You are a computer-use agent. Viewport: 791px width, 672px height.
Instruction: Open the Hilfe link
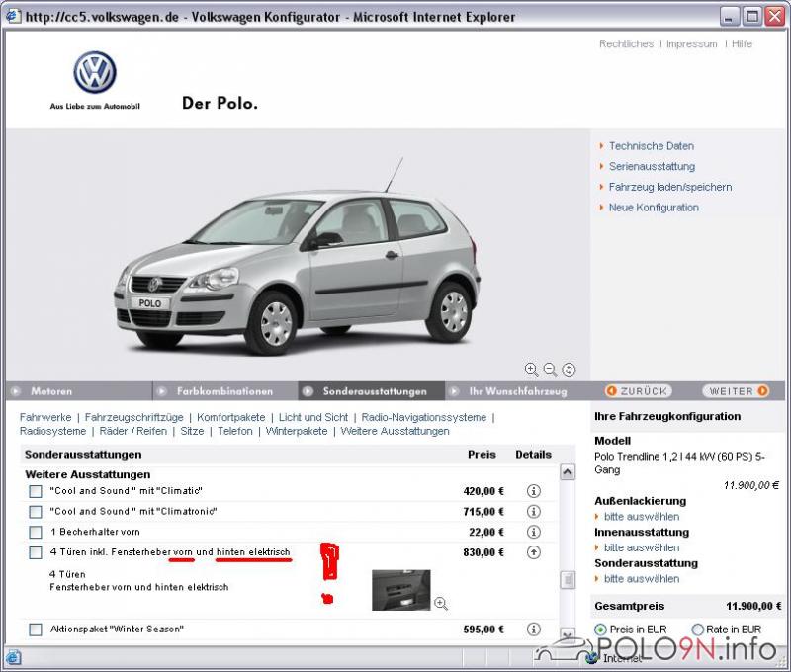(x=742, y=43)
